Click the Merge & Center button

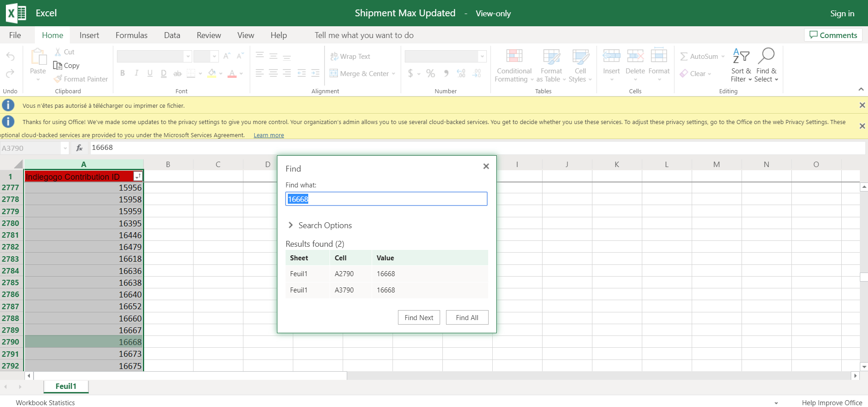click(x=359, y=73)
